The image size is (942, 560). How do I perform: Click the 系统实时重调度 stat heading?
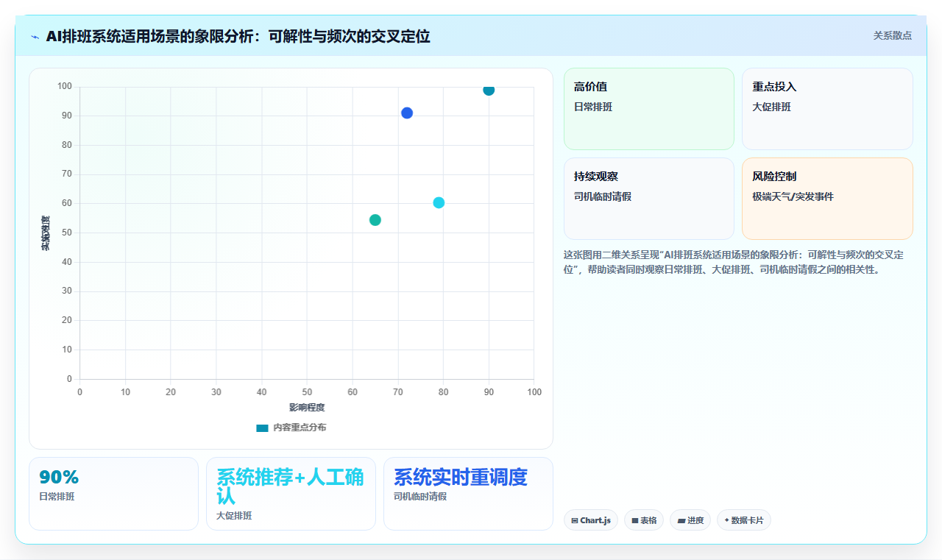coord(461,477)
